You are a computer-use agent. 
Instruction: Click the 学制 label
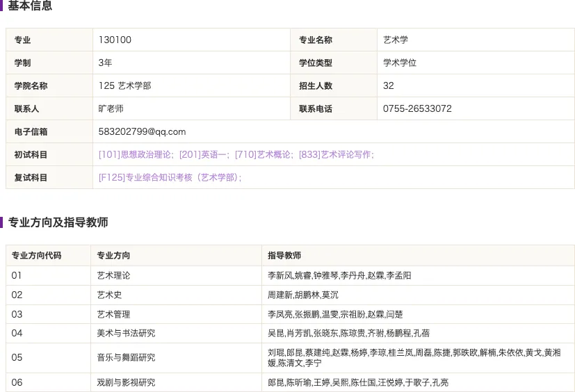(22, 63)
